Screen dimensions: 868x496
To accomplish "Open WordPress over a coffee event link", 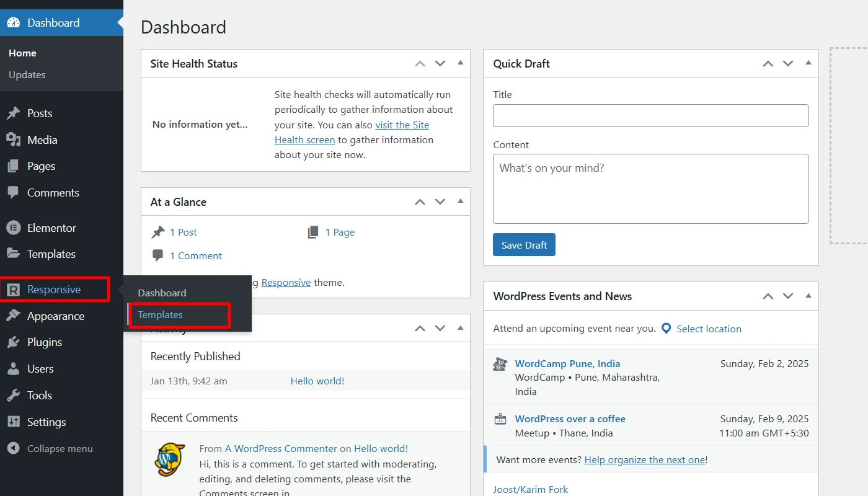I will point(570,419).
